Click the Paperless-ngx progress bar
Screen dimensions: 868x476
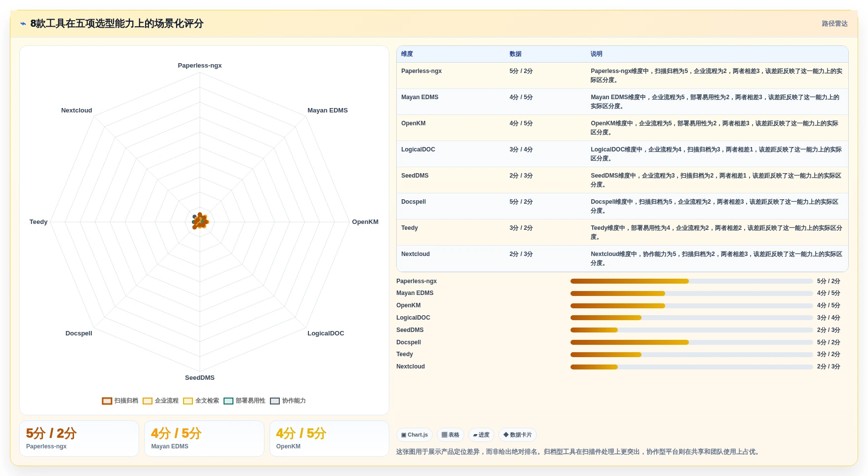coord(691,281)
